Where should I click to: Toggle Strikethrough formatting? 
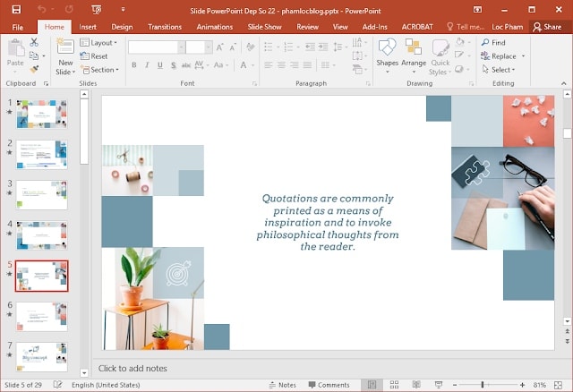(x=186, y=65)
